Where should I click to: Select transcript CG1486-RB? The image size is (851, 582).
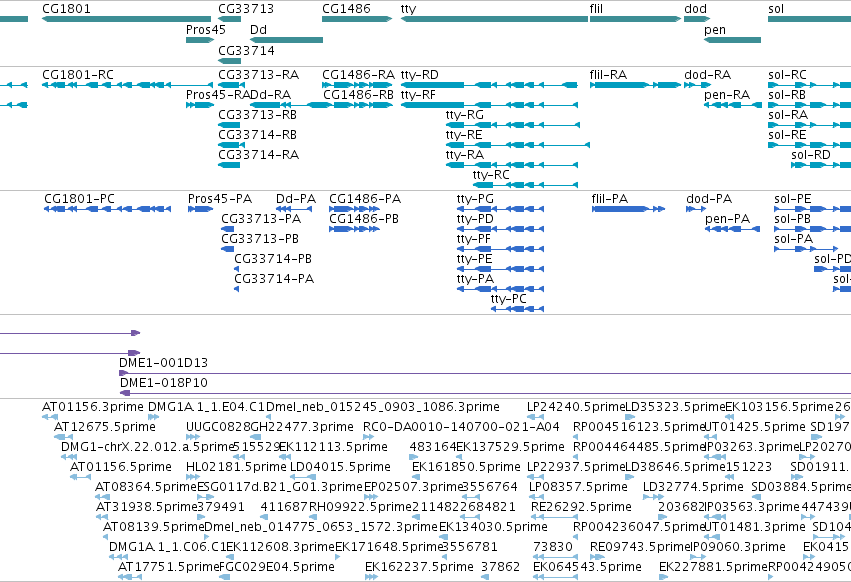click(x=357, y=105)
